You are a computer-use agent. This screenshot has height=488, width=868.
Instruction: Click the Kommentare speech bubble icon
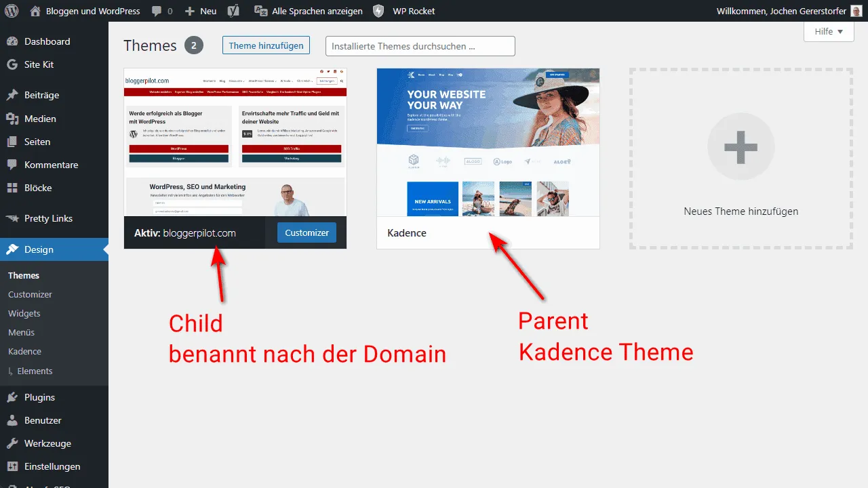(12, 165)
